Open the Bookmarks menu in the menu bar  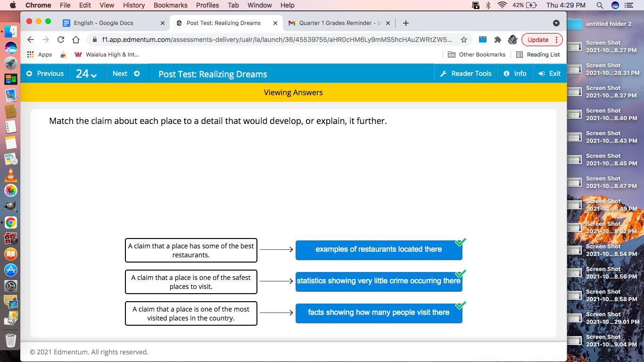click(170, 5)
